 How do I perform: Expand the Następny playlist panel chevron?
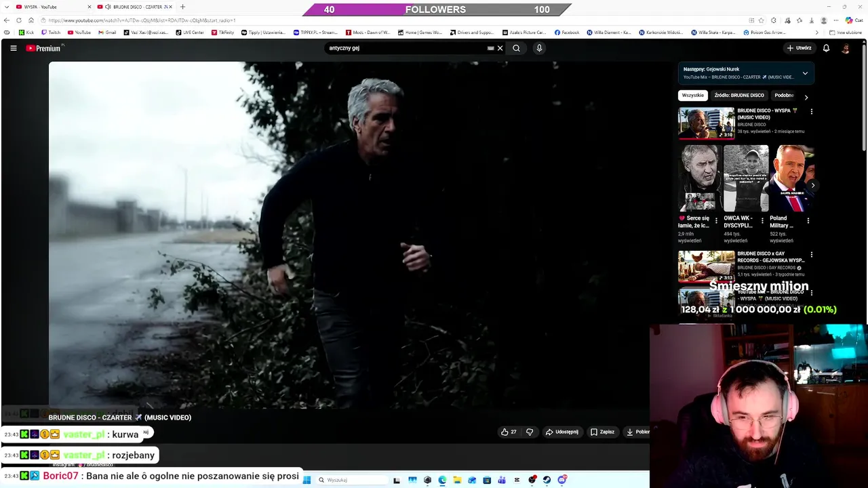805,73
